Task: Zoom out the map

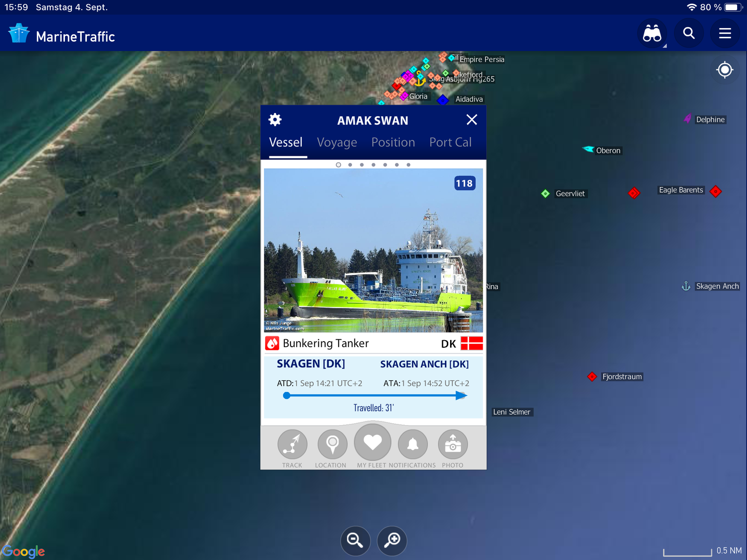Action: 355,540
